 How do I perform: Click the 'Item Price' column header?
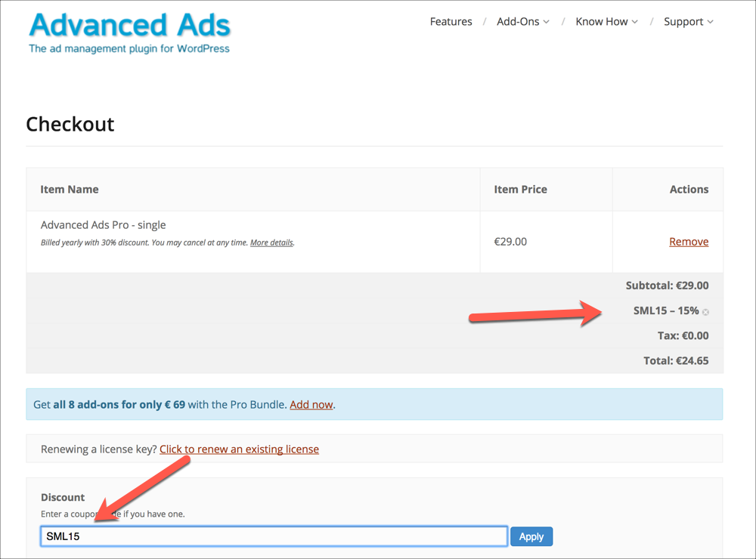coord(520,190)
